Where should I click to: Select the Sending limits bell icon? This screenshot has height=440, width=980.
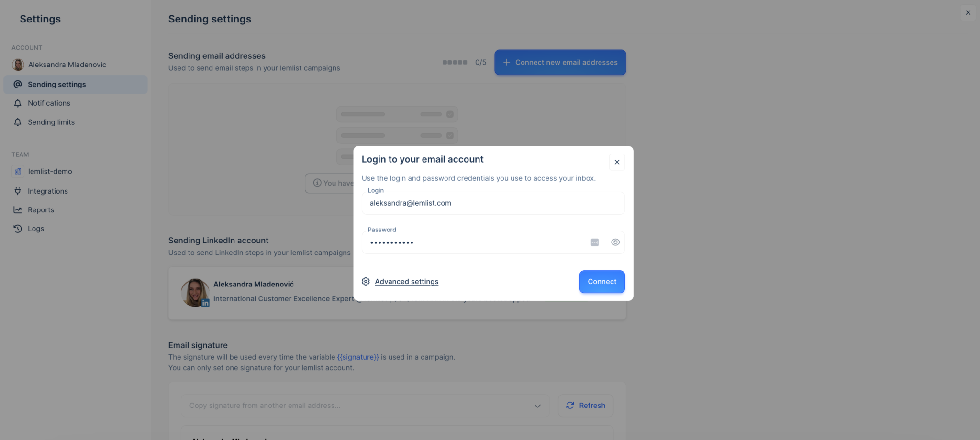(17, 122)
